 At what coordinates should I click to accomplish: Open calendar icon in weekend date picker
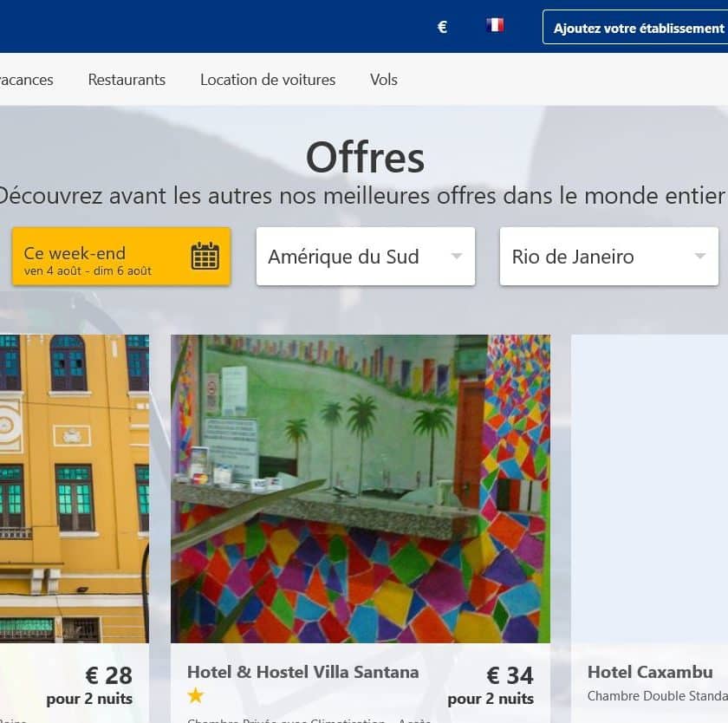click(205, 256)
